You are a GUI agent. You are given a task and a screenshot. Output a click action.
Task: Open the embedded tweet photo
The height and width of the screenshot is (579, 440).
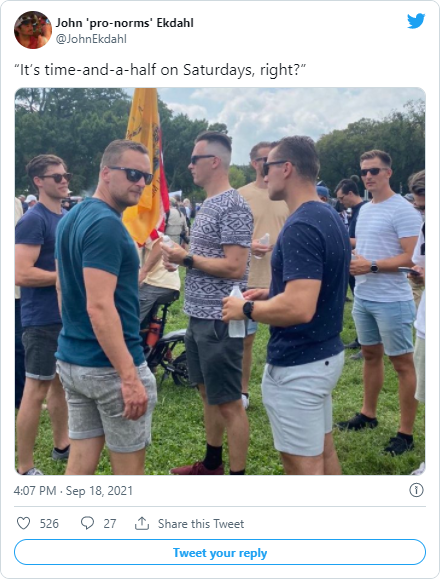click(220, 281)
